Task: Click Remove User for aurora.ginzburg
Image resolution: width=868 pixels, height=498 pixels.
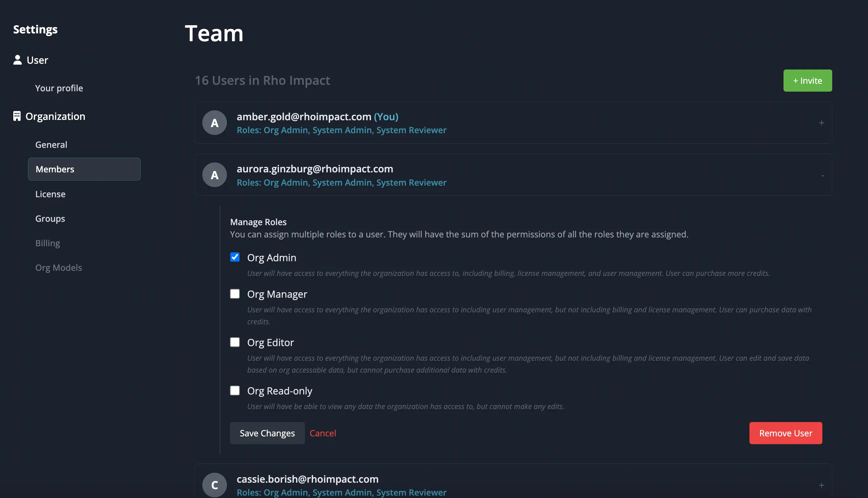Action: [786, 433]
